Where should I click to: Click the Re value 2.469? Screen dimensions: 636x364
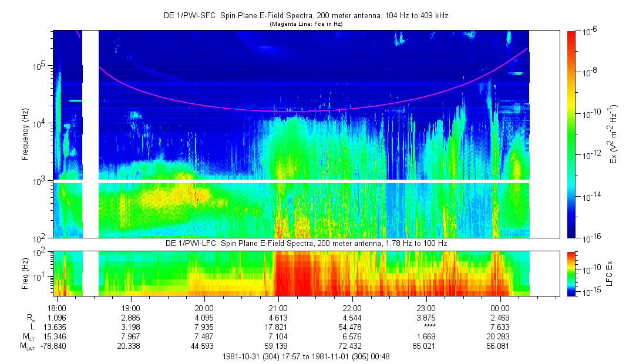(x=500, y=318)
